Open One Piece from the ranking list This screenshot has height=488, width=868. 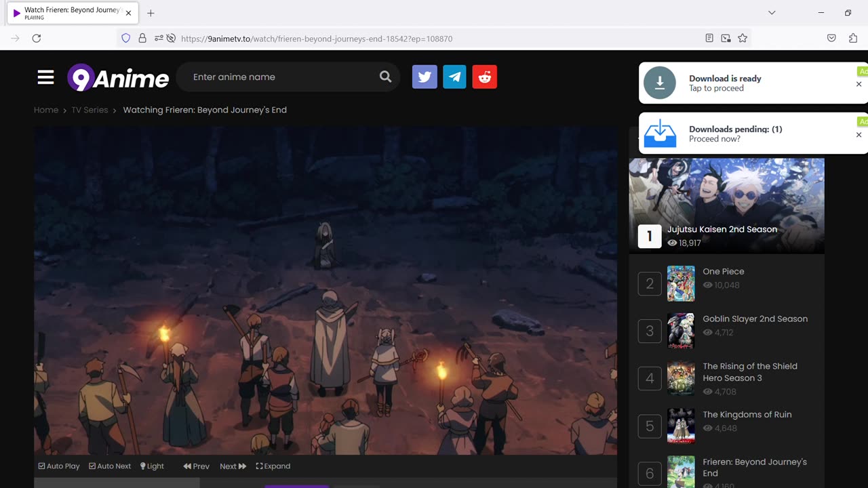click(724, 271)
